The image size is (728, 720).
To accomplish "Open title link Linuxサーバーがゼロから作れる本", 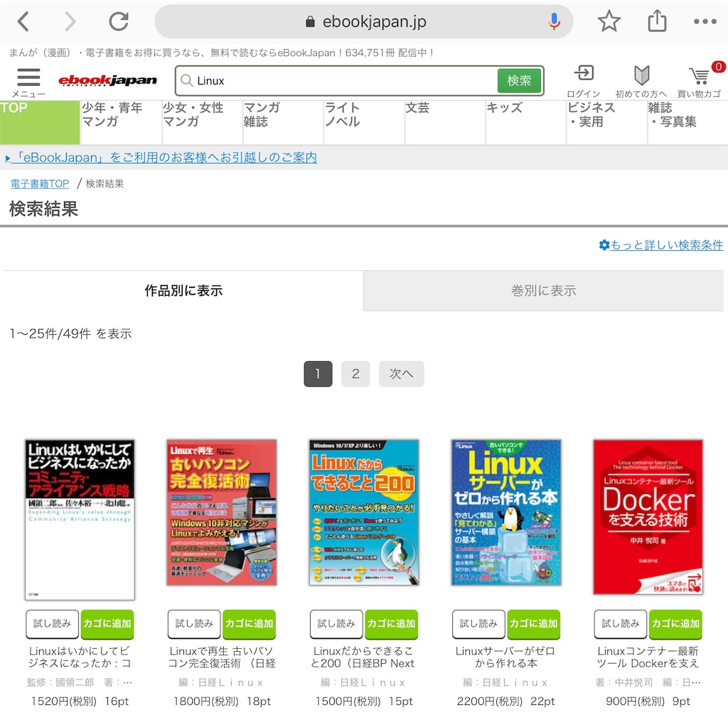I will click(x=505, y=657).
